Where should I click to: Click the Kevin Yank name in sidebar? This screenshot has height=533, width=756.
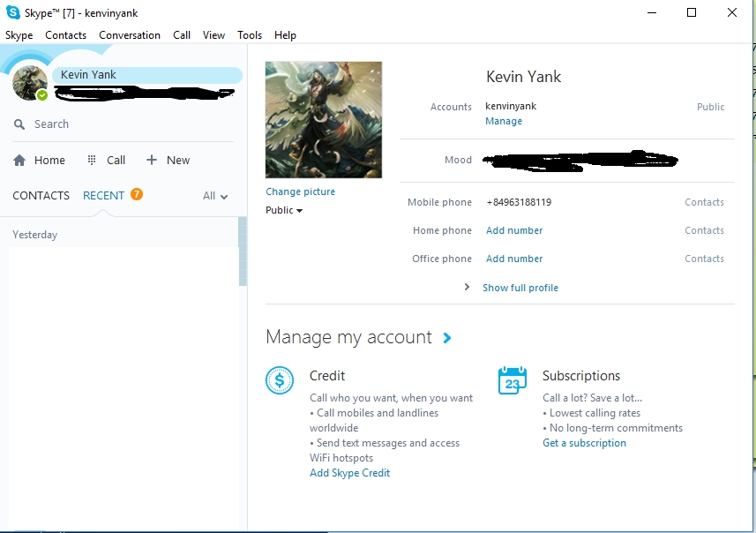point(88,75)
